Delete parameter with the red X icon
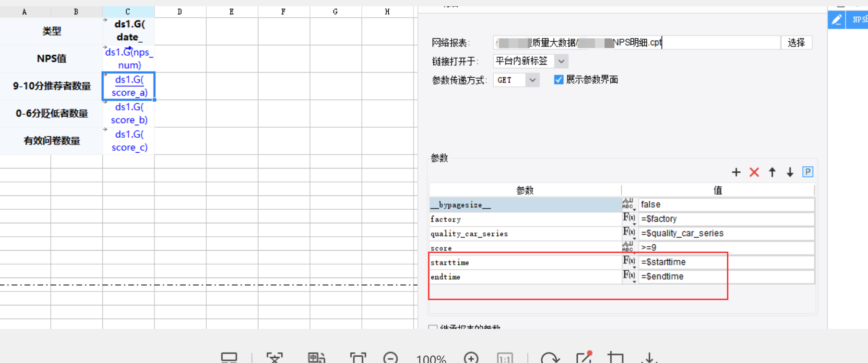 point(754,172)
